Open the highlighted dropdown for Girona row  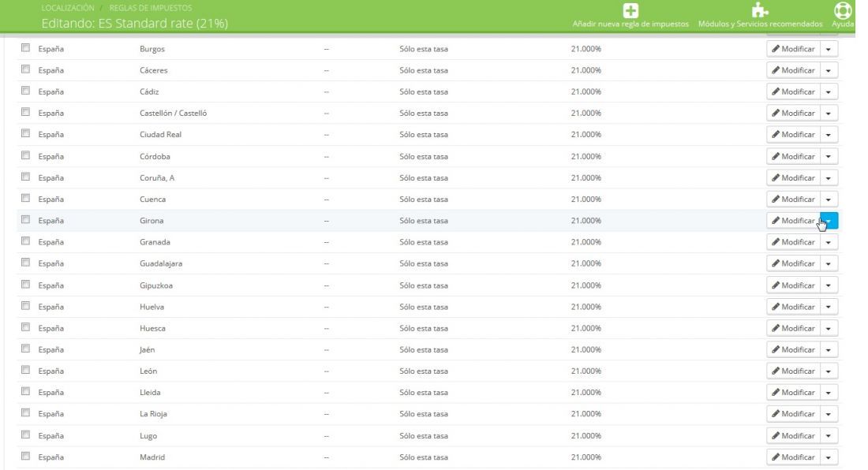pyautogui.click(x=829, y=221)
